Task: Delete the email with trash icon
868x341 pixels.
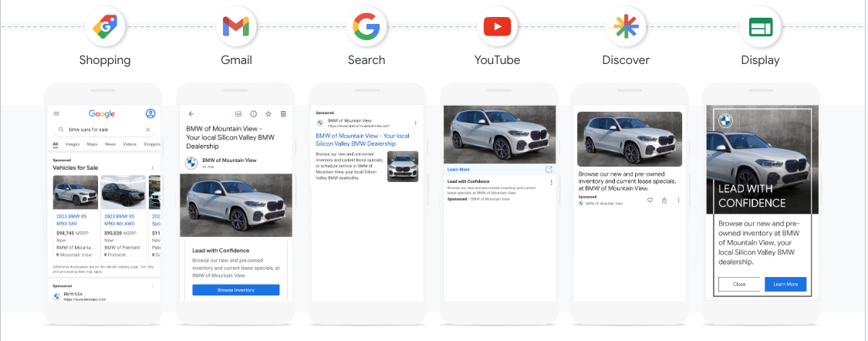Action: [x=283, y=113]
